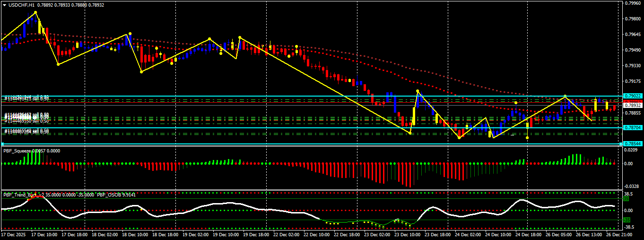Click the green -35 level tag
Image resolution: width=644 pixels, height=240 pixels.
[x=627, y=220]
